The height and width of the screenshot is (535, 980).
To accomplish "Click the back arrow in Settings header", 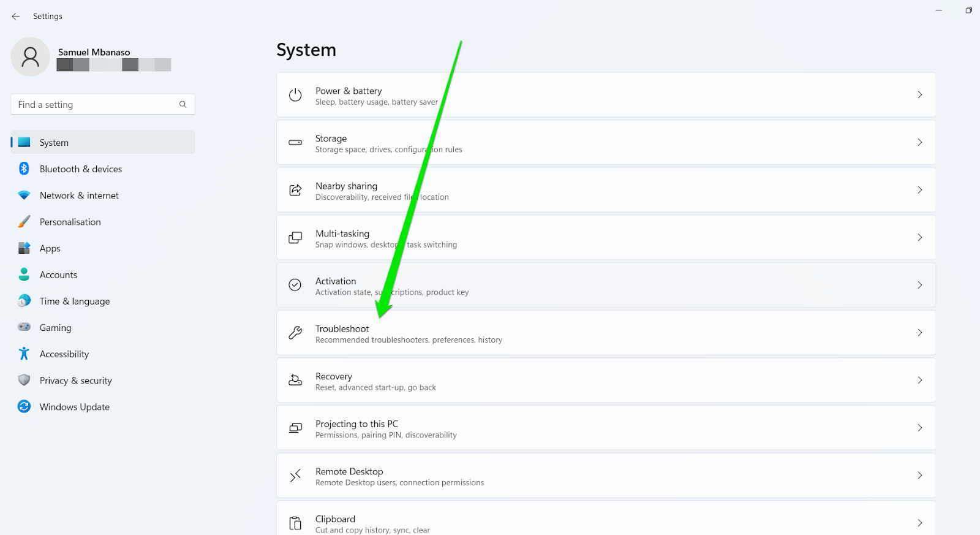I will (16, 17).
